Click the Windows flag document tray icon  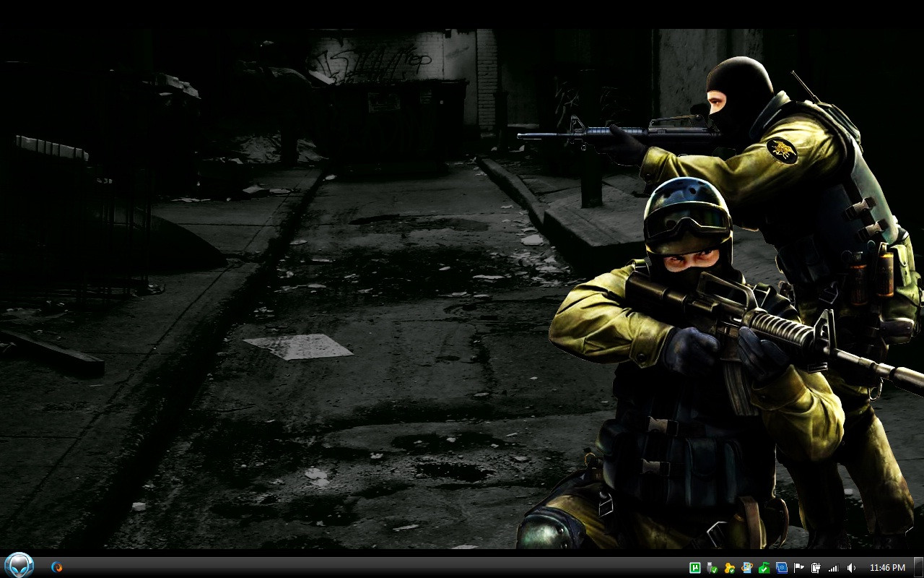[747, 568]
